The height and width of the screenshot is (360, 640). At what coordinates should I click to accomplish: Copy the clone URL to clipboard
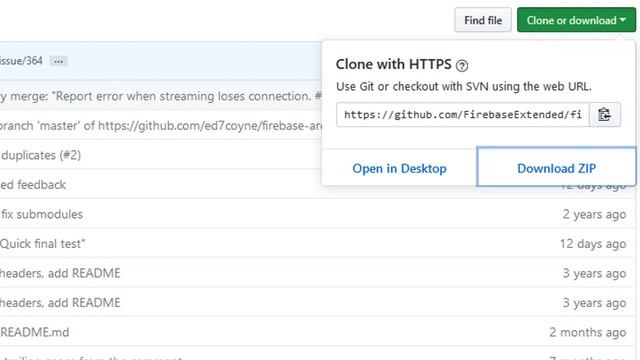(x=604, y=115)
